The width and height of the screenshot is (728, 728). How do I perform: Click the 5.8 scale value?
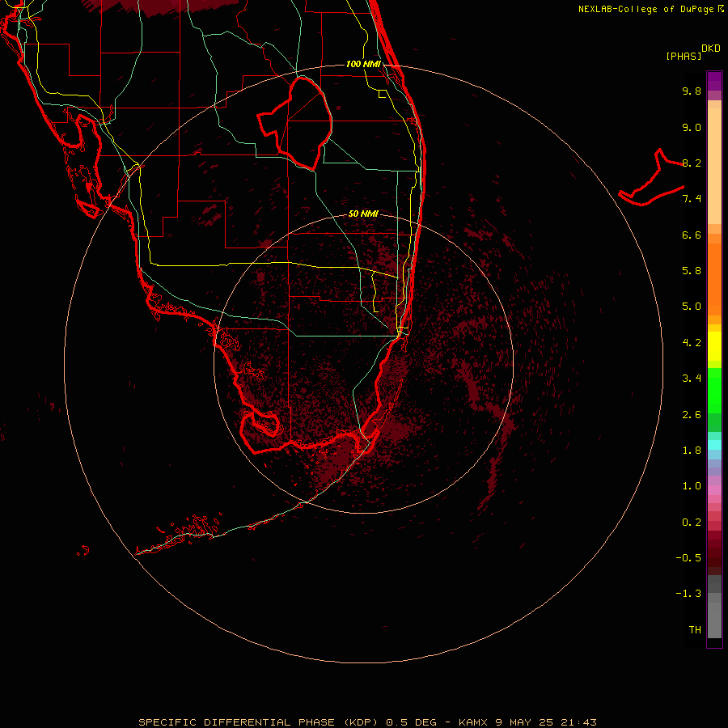pyautogui.click(x=692, y=271)
